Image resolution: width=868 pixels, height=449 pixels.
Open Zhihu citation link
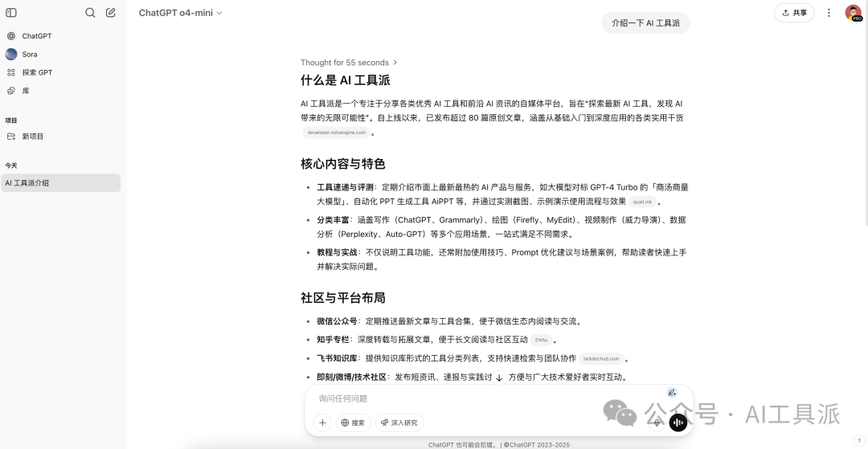541,340
